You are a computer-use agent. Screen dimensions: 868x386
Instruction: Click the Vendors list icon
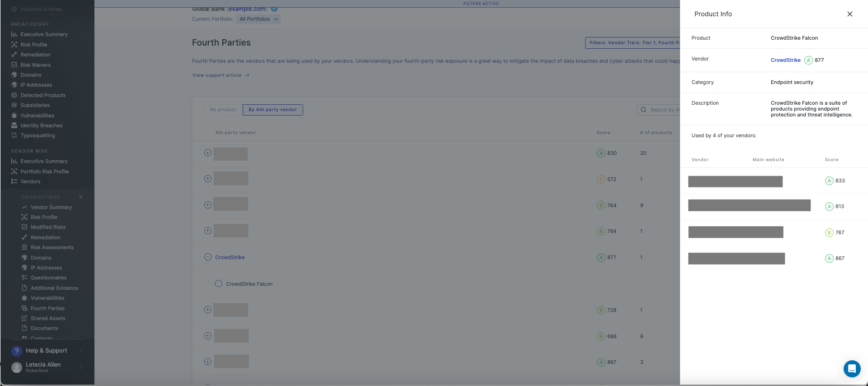(14, 181)
